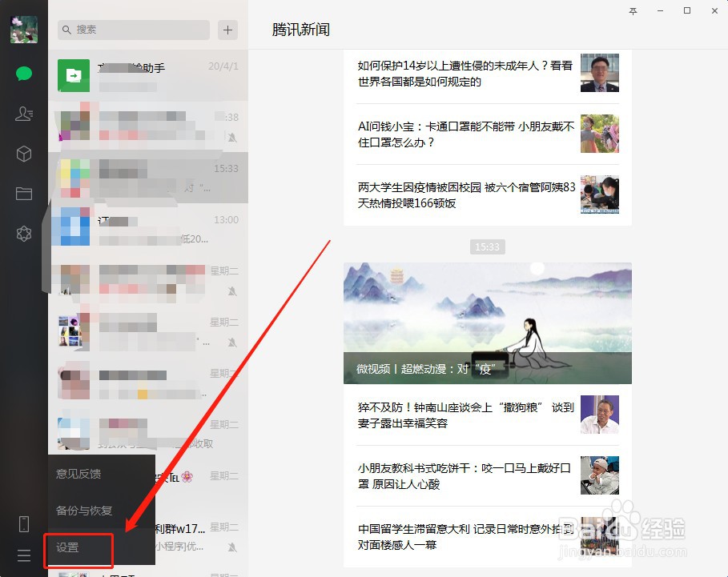Open the search magnifier in the chat list
This screenshot has height=577, width=728.
[67, 30]
